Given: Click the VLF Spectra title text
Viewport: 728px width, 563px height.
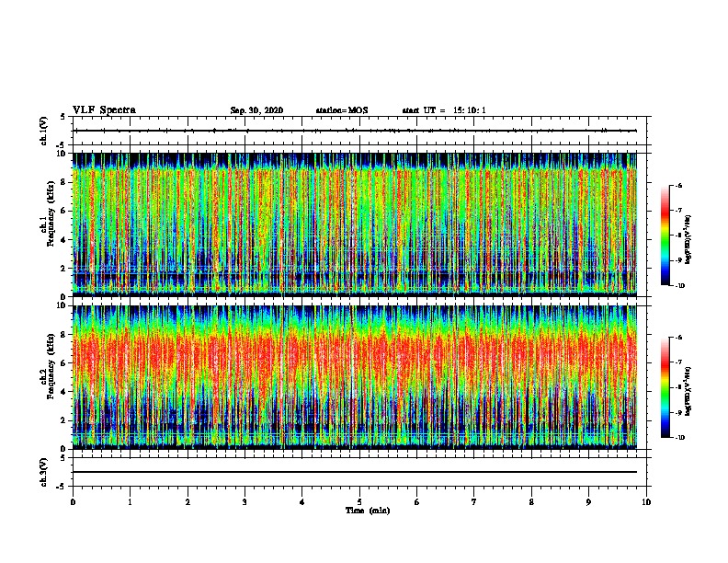Looking at the screenshot, I should click(104, 110).
